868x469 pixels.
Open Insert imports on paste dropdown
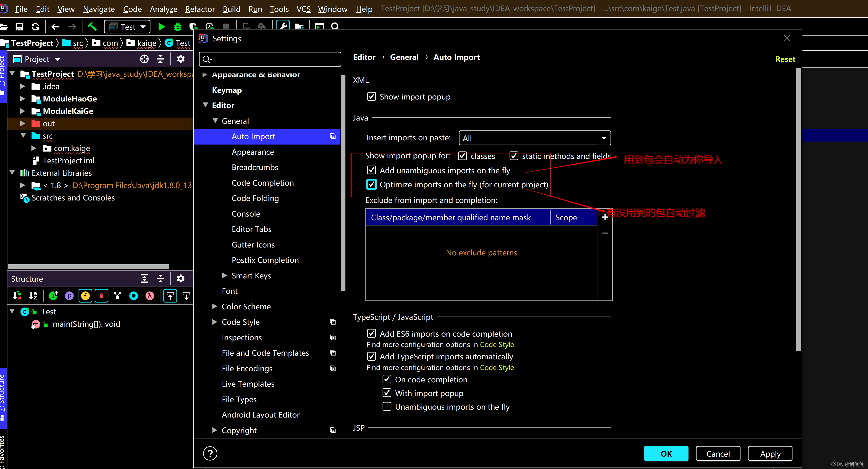click(x=535, y=138)
